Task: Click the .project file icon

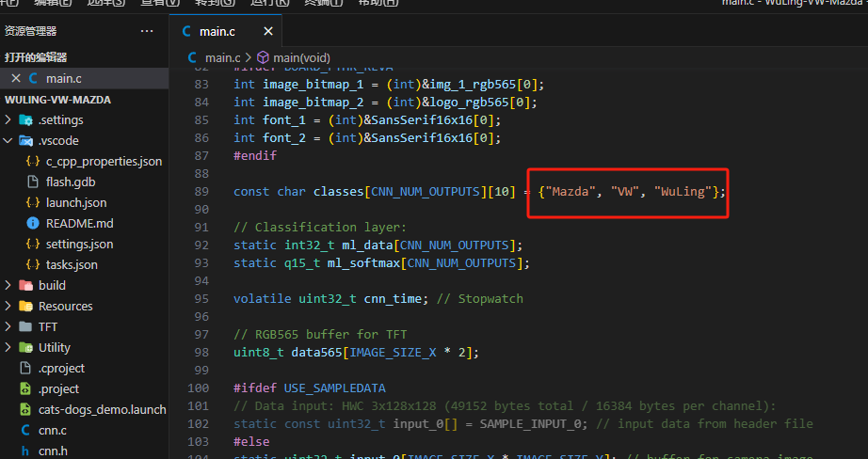Action: pyautogui.click(x=25, y=388)
